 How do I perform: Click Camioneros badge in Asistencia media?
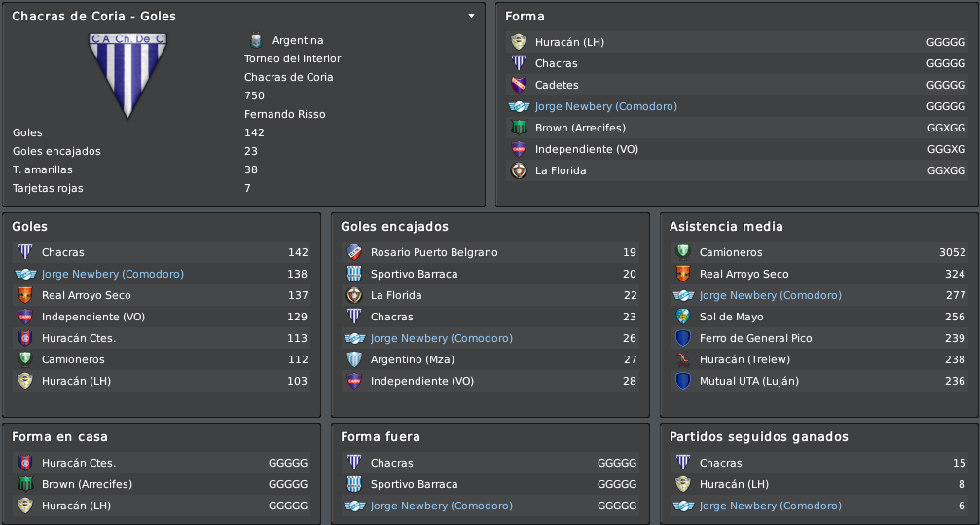(682, 252)
